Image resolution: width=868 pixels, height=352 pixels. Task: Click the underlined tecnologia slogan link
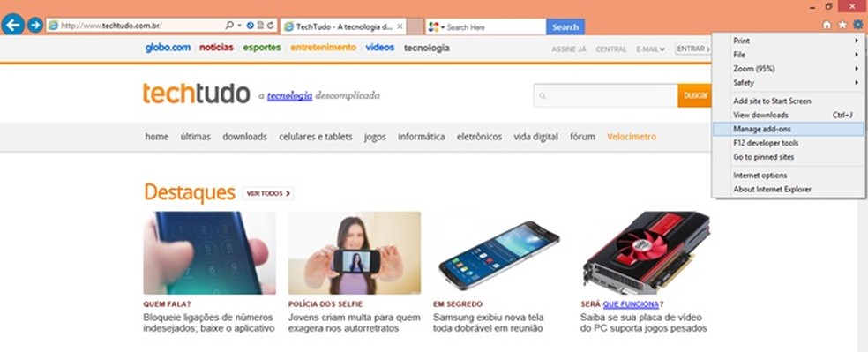click(x=289, y=96)
